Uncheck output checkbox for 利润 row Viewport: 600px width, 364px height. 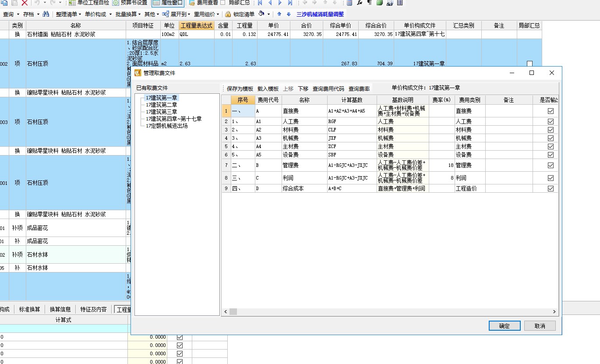[x=551, y=178]
